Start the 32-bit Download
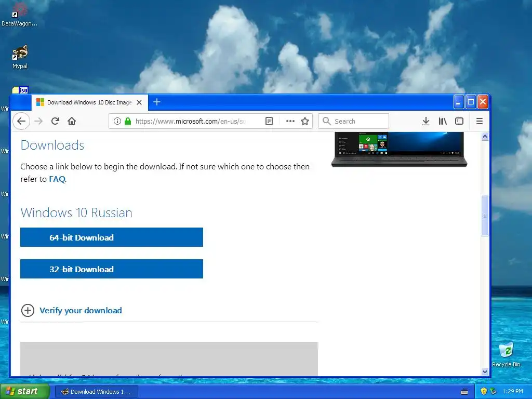The image size is (532, 399). point(112,269)
